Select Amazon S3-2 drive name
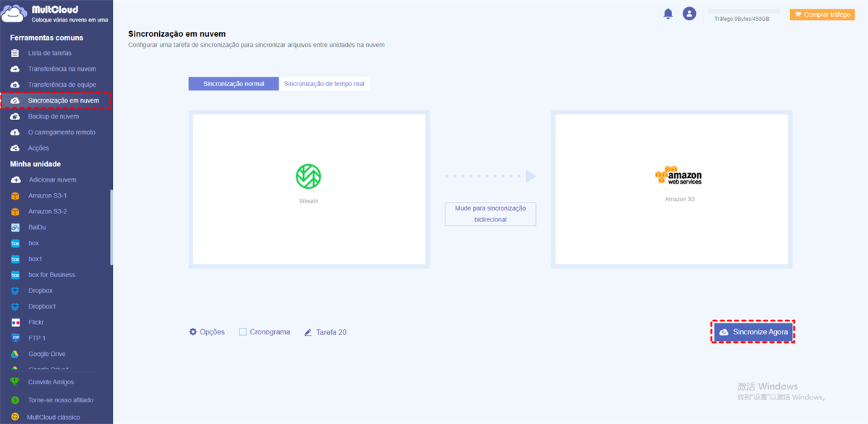Viewport: 868px width, 424px height. click(48, 211)
